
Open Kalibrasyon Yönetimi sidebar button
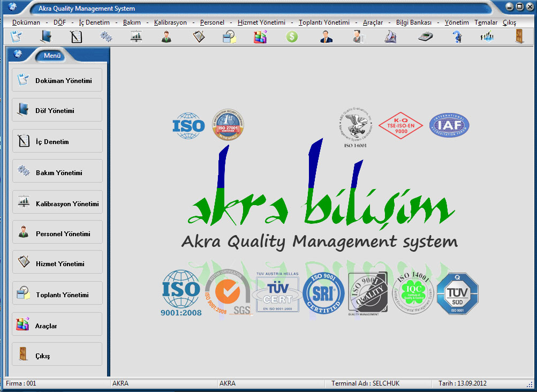(x=57, y=202)
